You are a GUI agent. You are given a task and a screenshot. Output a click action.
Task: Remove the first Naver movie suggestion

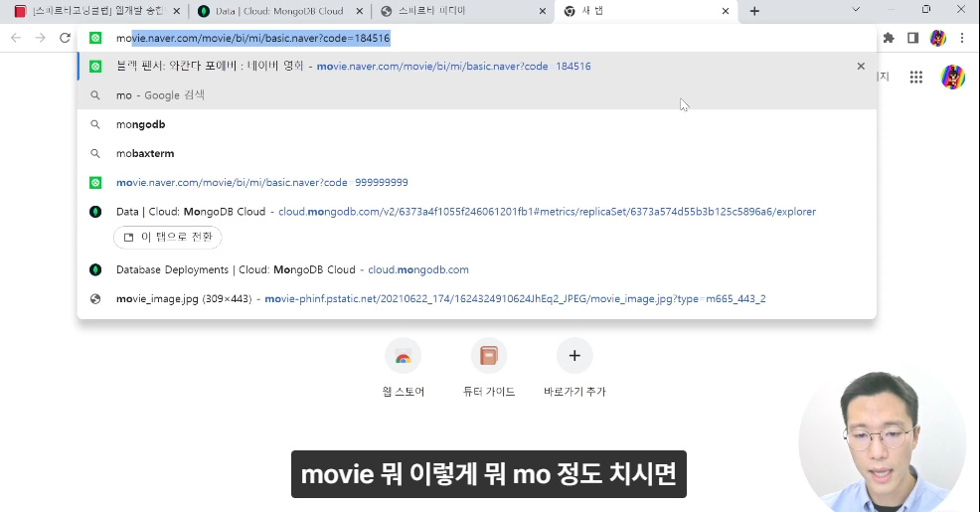(861, 67)
